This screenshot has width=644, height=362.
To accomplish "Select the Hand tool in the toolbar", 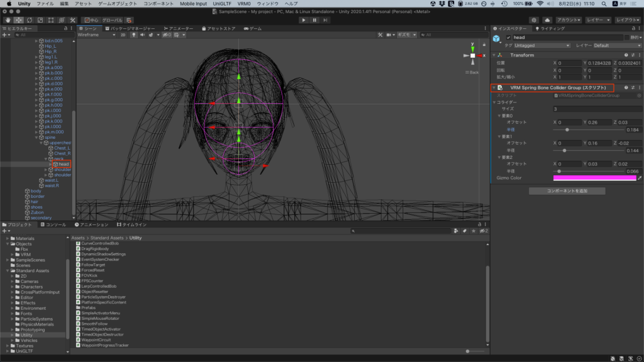I will 8,20.
